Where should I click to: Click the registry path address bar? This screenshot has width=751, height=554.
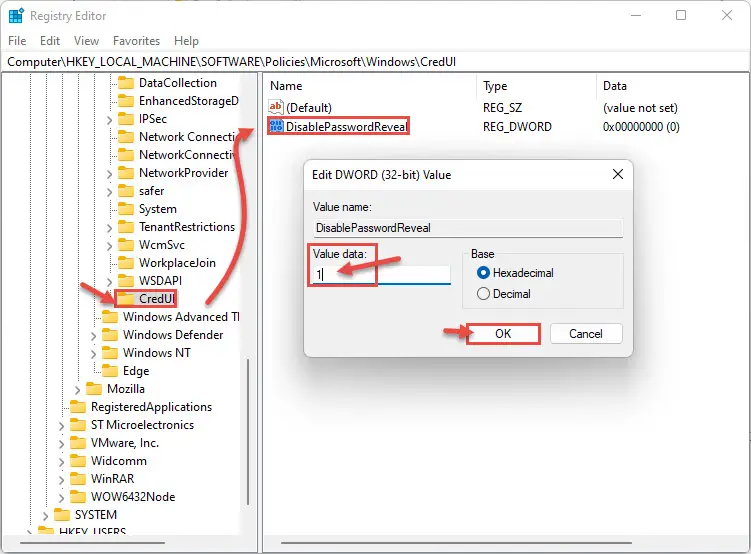coord(375,62)
